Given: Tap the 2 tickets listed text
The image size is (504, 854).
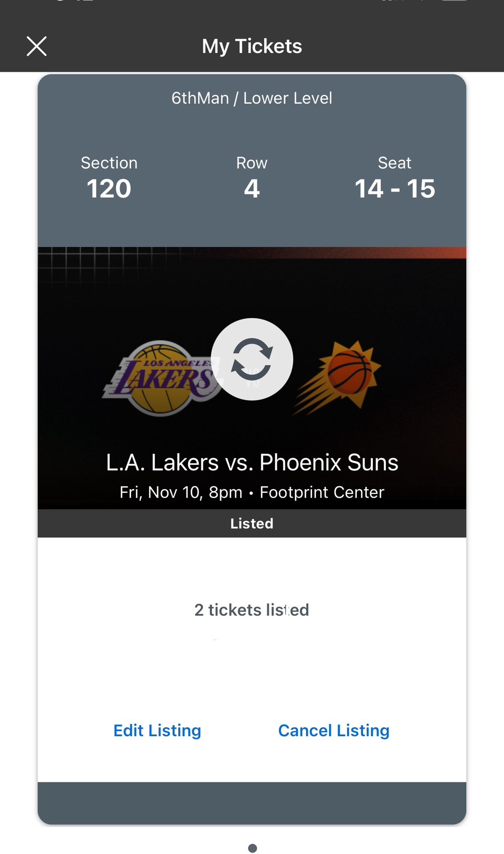Looking at the screenshot, I should pyautogui.click(x=252, y=610).
